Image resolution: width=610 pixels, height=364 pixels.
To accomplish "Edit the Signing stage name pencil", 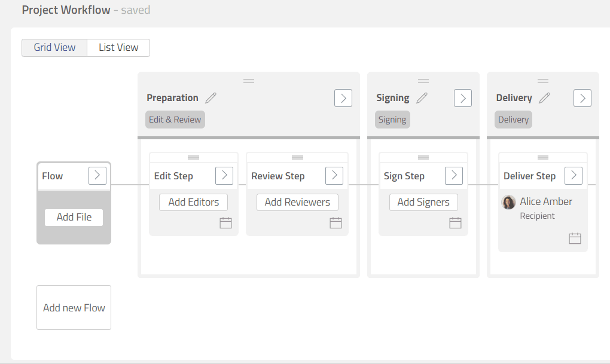I will pyautogui.click(x=422, y=98).
